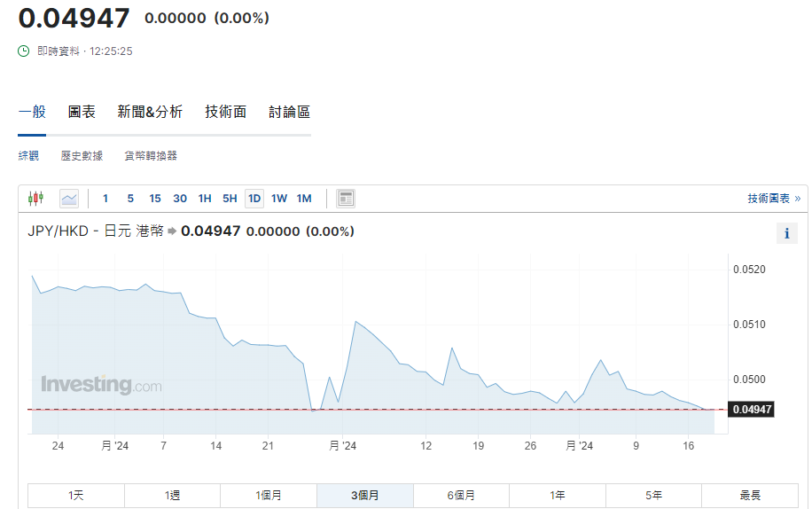Select the area chart type icon
The width and height of the screenshot is (812, 509).
pos(69,199)
